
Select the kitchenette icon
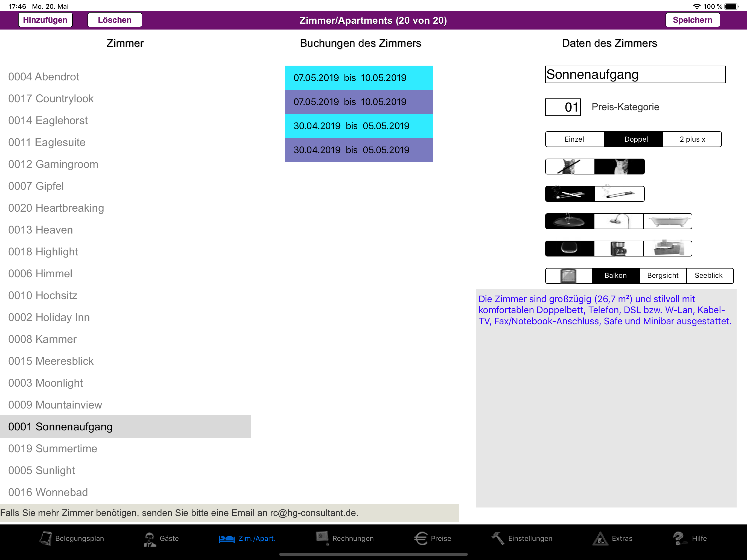(x=668, y=249)
